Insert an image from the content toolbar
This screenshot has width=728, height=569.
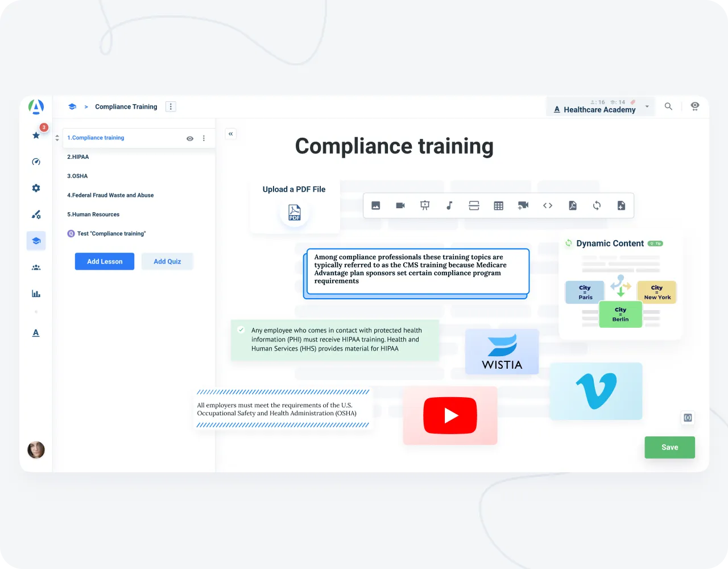pyautogui.click(x=376, y=205)
